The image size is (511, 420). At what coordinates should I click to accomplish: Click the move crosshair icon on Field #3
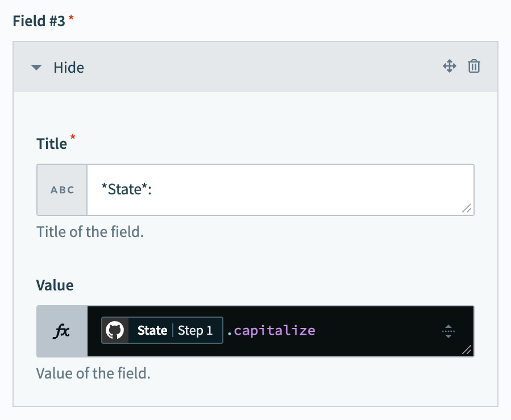pos(450,66)
